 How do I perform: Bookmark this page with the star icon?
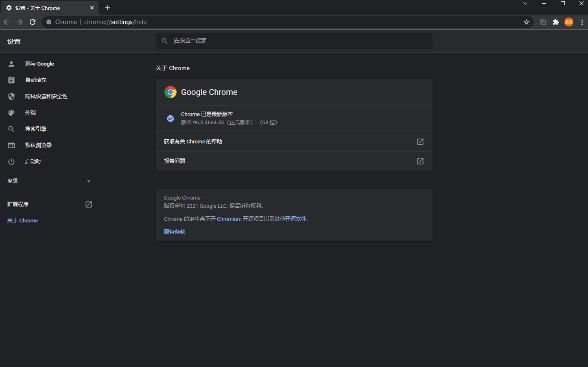526,22
